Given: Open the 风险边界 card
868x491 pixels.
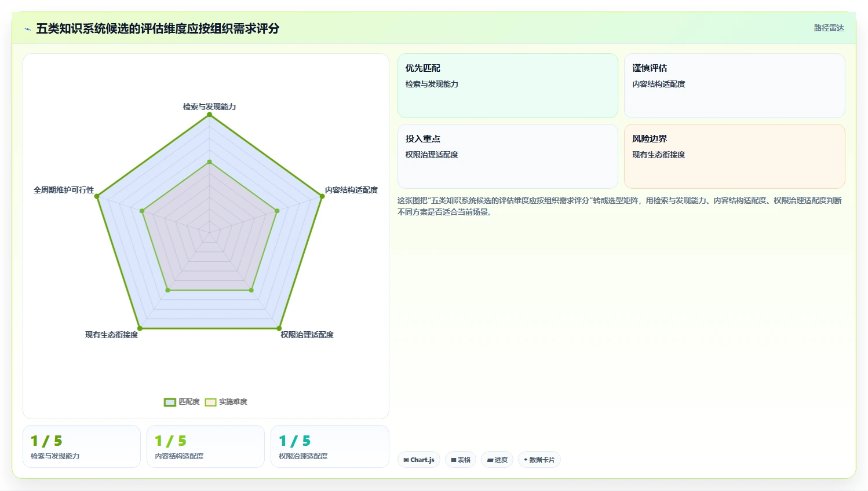Looking at the screenshot, I should 734,156.
